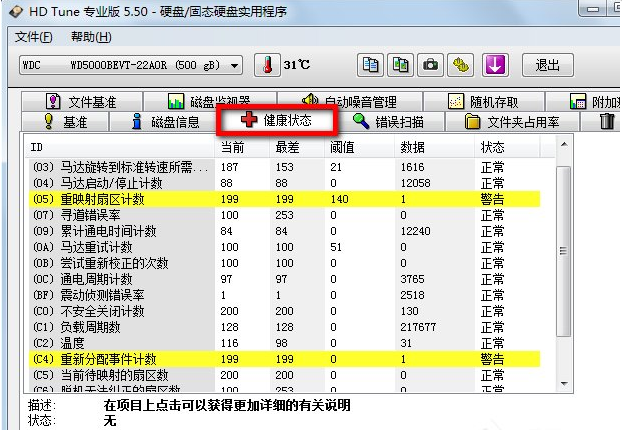Click the SMART list scrollbar thumb
This screenshot has height=430, width=622.
pyautogui.click(x=564, y=251)
